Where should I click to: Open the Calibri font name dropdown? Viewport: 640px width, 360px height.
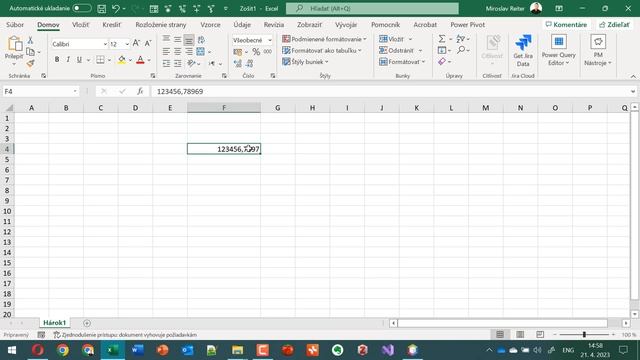[x=105, y=44]
